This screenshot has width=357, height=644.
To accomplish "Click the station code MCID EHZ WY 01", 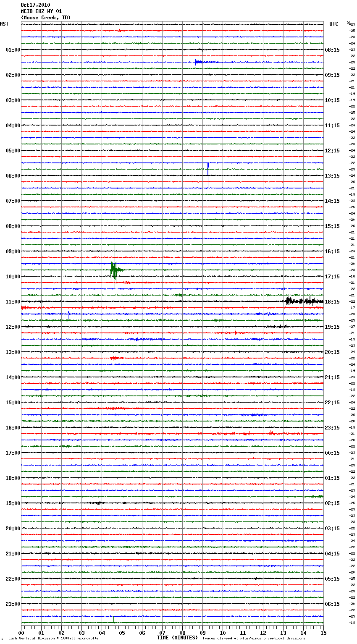I will tap(41, 11).
